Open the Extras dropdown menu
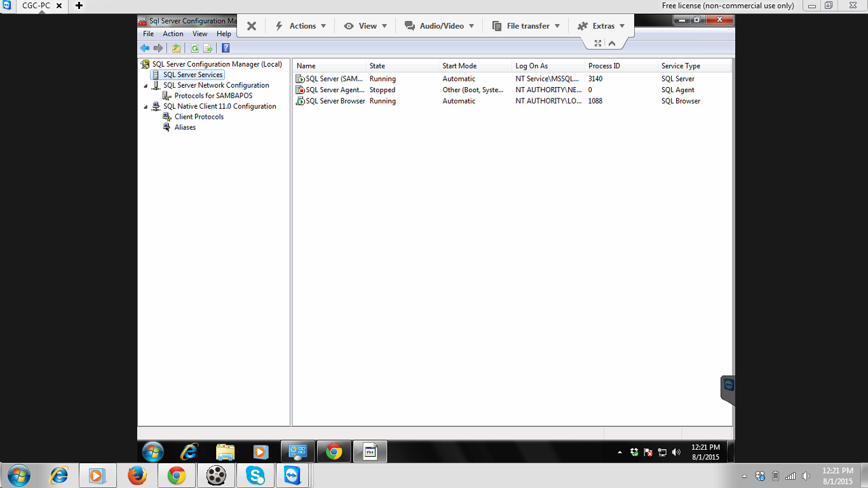Screen dimensions: 868x488 (x=601, y=26)
